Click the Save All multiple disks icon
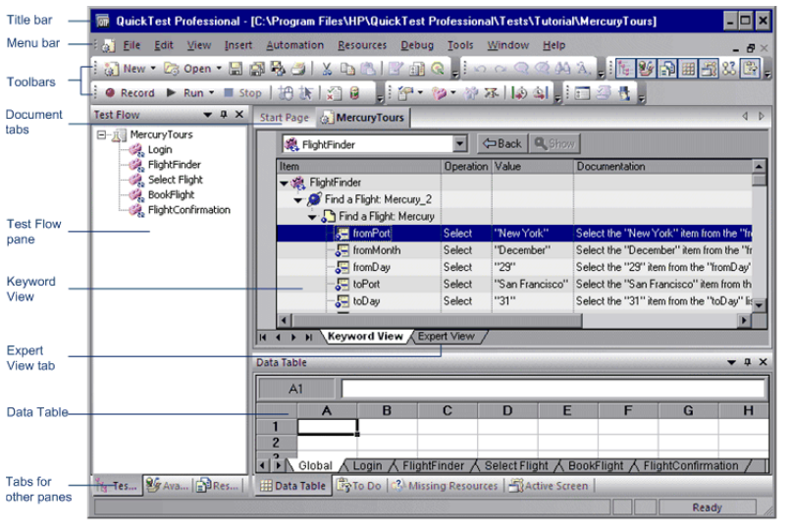 (257, 68)
